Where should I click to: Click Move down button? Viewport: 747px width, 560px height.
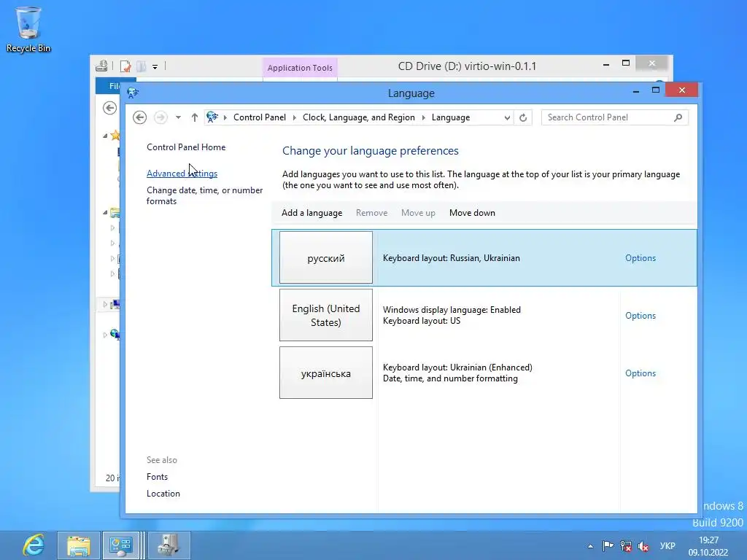(x=472, y=213)
